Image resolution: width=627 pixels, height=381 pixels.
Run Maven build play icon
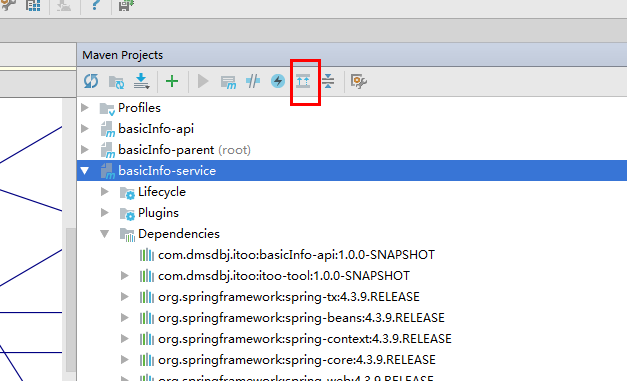pos(203,81)
